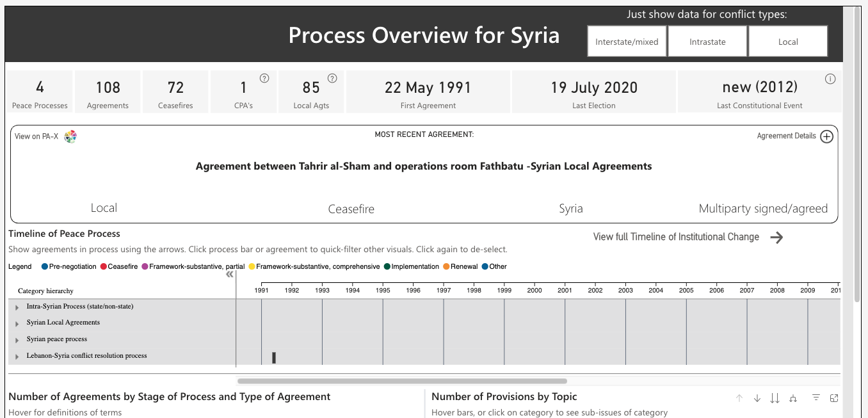Collapse category hierarchy with double chevron

tap(230, 275)
